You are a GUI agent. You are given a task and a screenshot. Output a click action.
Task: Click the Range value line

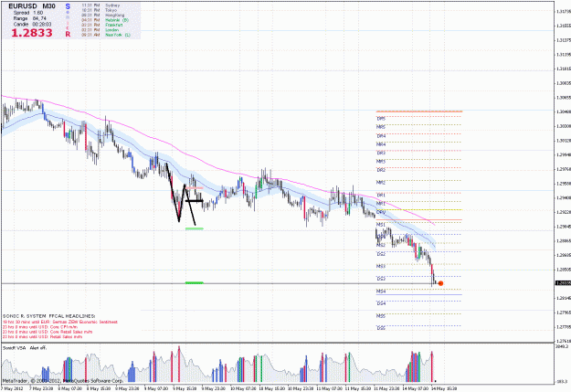[x=30, y=18]
